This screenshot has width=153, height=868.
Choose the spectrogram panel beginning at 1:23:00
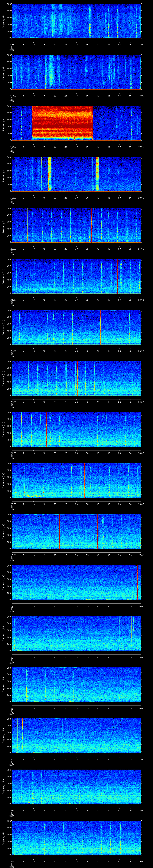77,378
